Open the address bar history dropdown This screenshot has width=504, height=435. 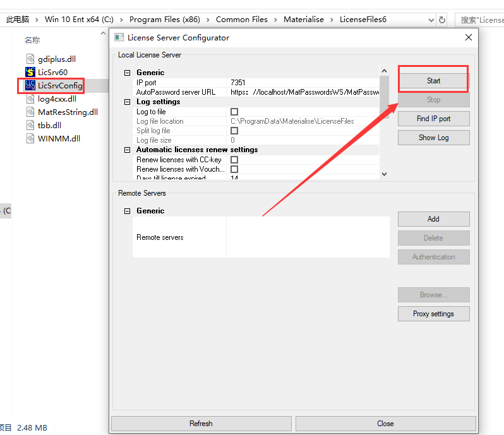pyautogui.click(x=431, y=20)
